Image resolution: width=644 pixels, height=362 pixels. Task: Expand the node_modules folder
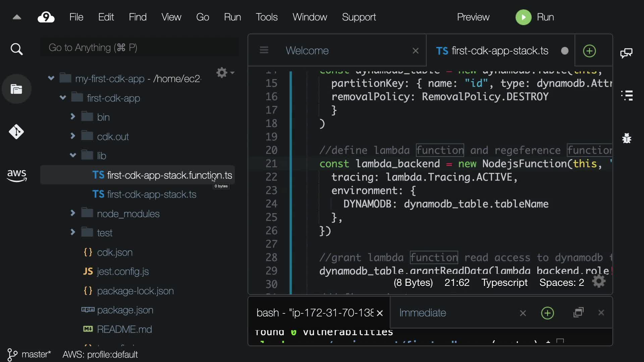(73, 213)
